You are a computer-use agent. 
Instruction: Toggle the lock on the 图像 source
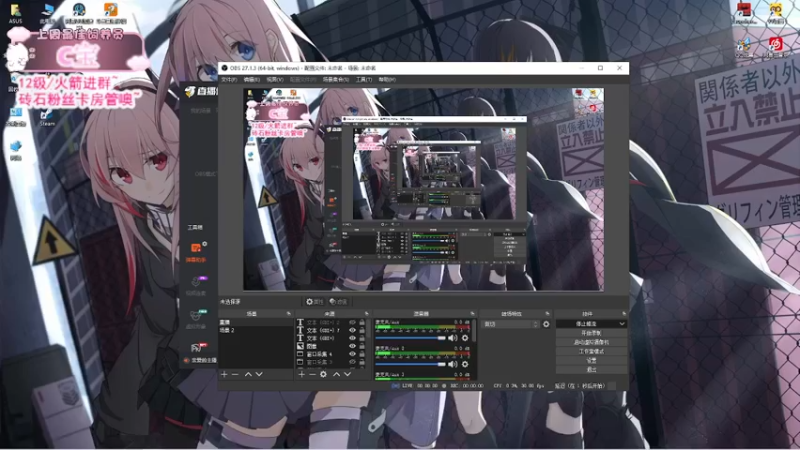click(x=362, y=346)
